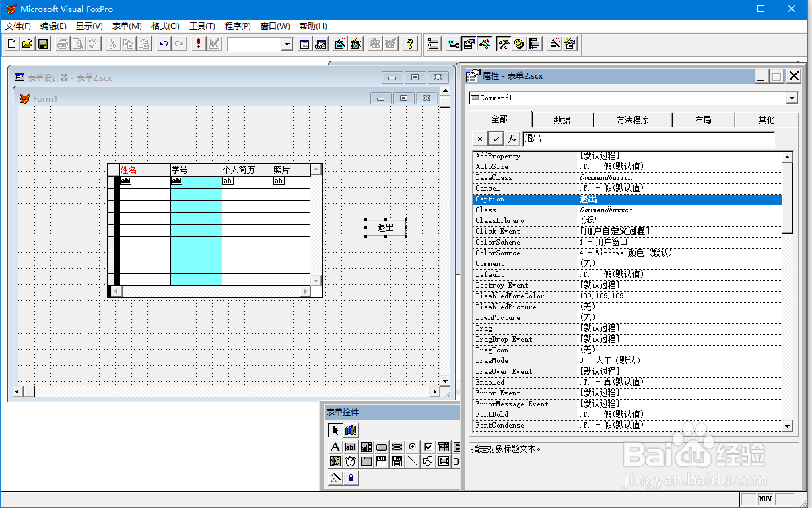Select the Option Group radio control tool
Screen dimensions: 812x508
(x=413, y=447)
